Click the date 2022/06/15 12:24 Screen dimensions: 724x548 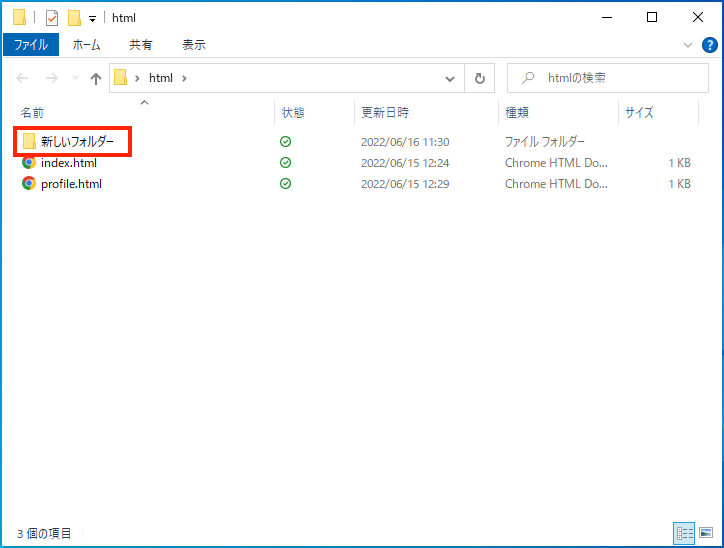[x=405, y=163]
